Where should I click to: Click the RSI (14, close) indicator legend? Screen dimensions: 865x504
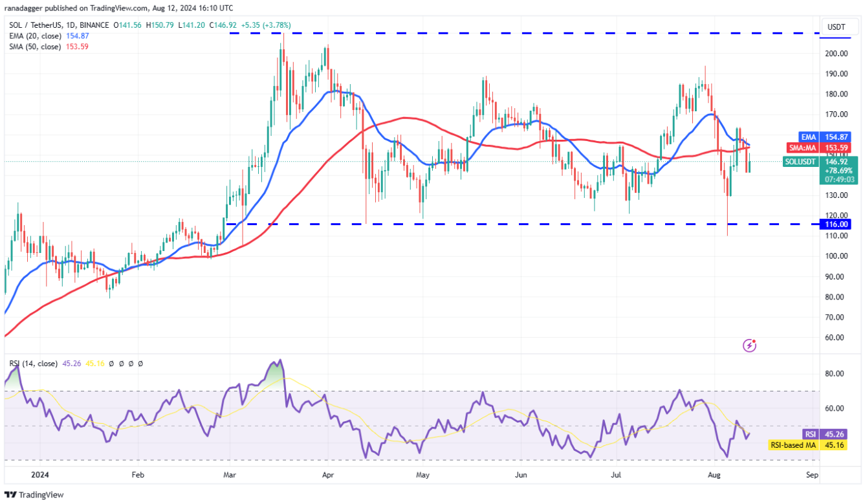point(33,364)
